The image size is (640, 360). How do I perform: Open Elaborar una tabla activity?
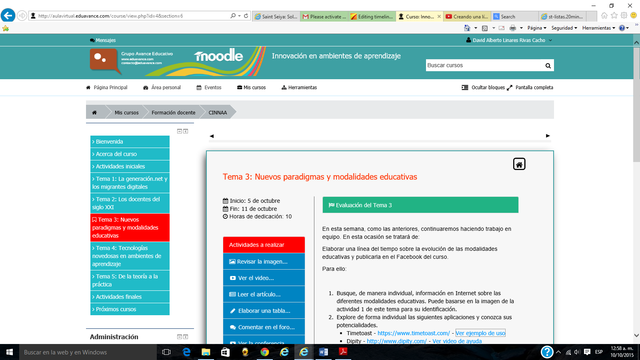[x=264, y=311]
